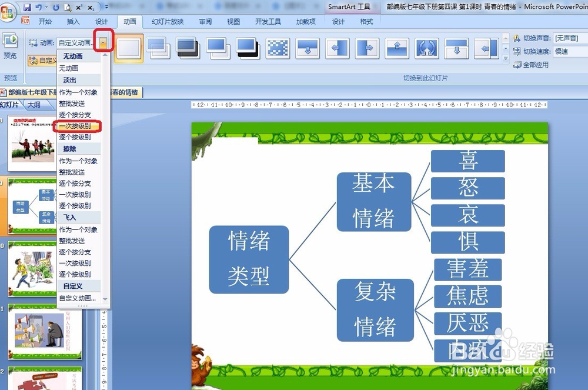Open the 开始 ribbon tab

pyautogui.click(x=45, y=22)
